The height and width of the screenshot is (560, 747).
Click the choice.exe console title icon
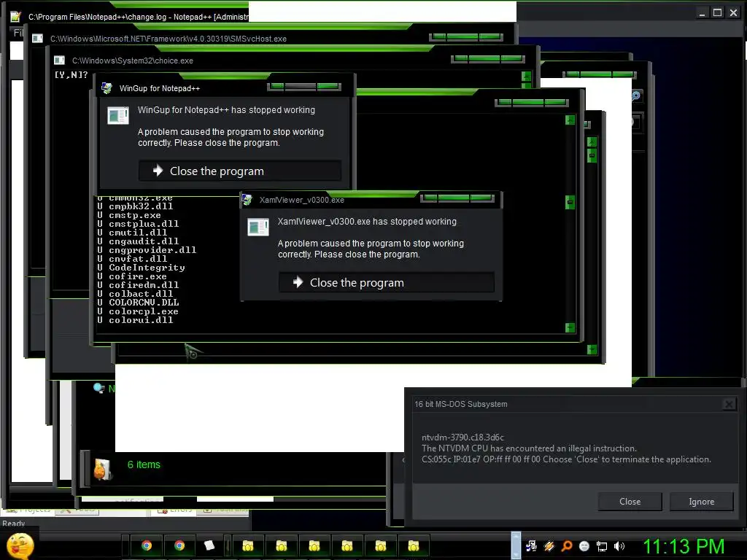(x=59, y=61)
